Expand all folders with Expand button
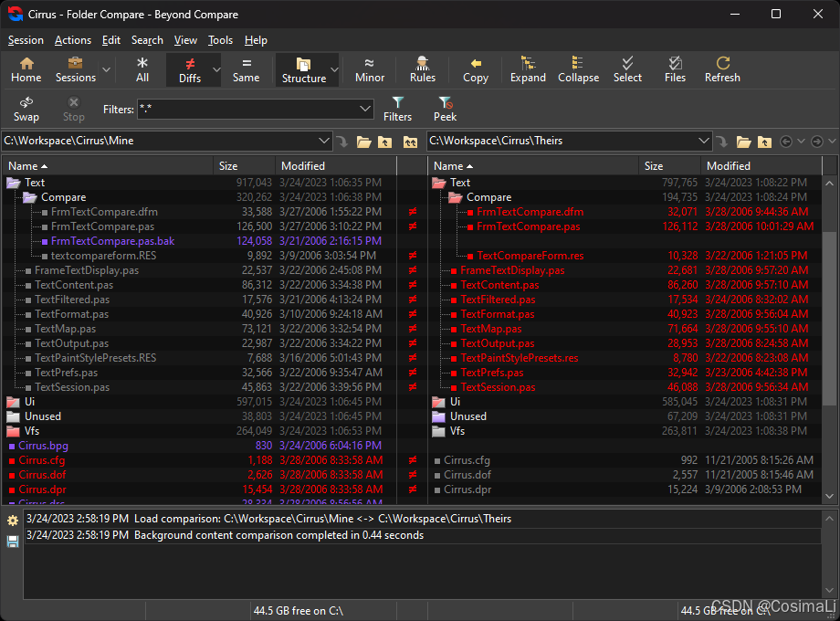Image resolution: width=840 pixels, height=621 pixels. 528,69
